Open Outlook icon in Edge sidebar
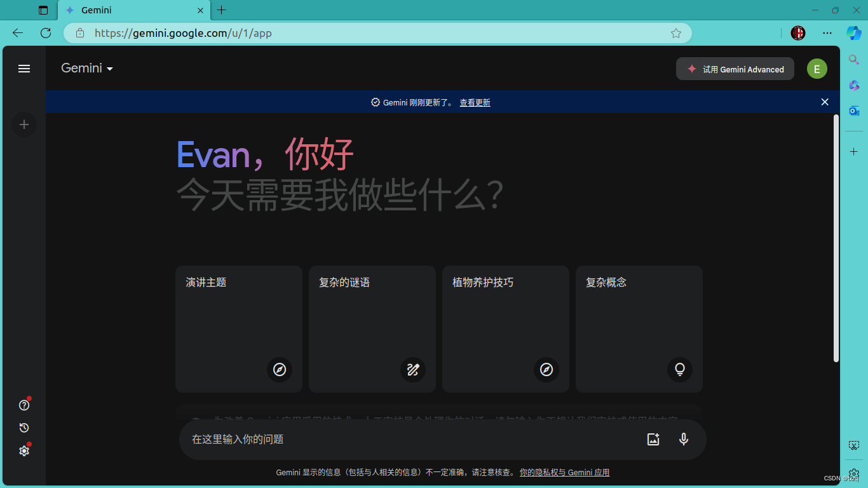This screenshot has width=868, height=488. (854, 111)
